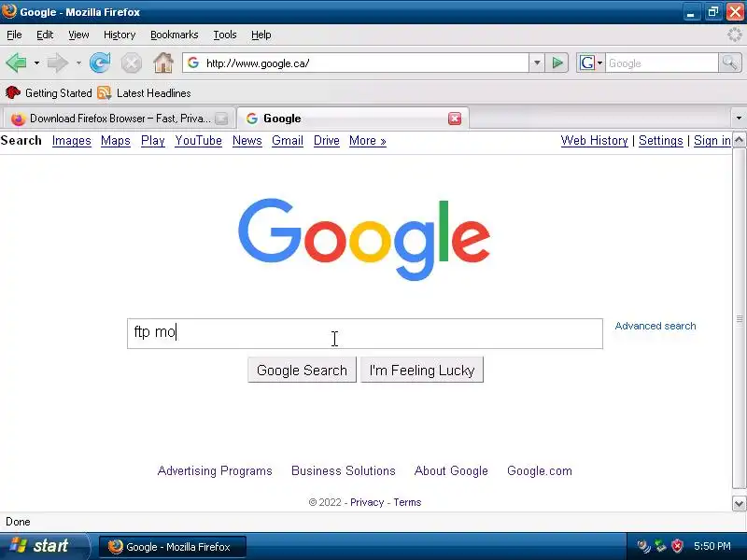
Task: Click Google - Mozilla Firefox taskbar button
Action: tap(173, 547)
